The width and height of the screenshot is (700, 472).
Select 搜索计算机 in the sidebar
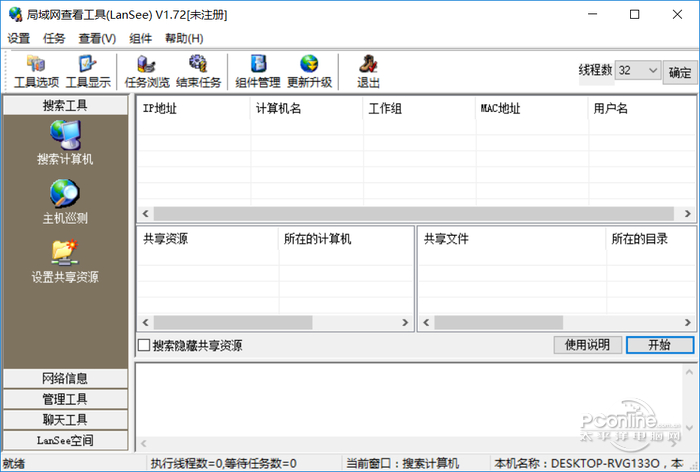coord(65,143)
